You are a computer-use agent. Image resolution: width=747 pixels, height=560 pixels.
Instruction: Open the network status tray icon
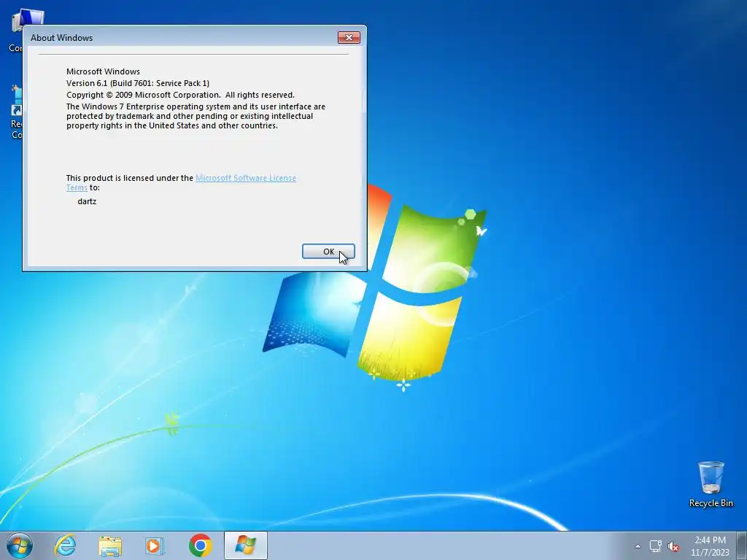click(x=656, y=546)
